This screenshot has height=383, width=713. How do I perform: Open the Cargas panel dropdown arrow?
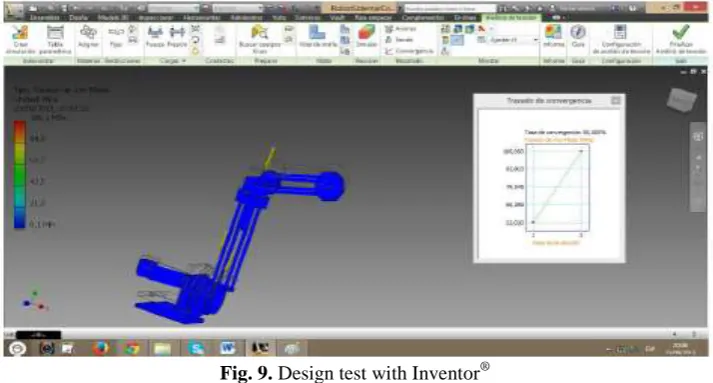[x=184, y=60]
